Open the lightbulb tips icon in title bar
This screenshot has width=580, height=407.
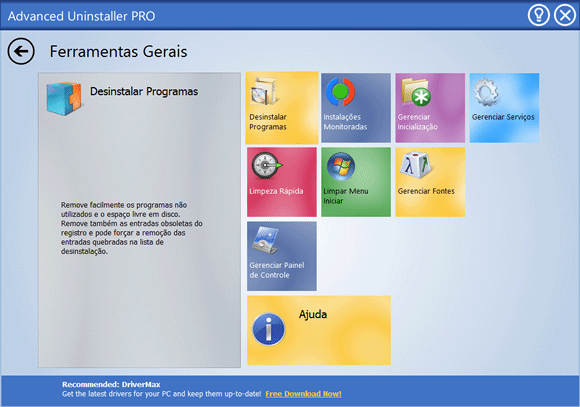538,16
